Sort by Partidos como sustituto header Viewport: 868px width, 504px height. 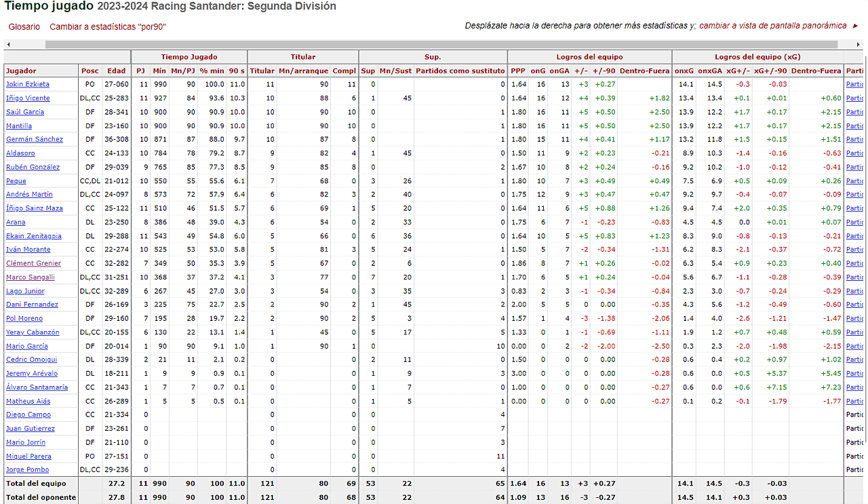click(x=460, y=71)
